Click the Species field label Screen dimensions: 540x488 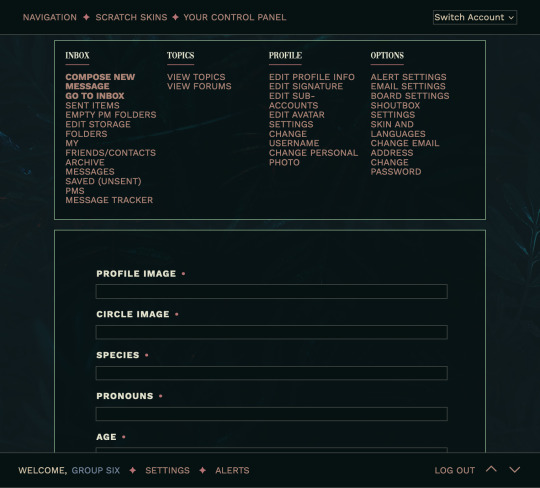click(118, 355)
